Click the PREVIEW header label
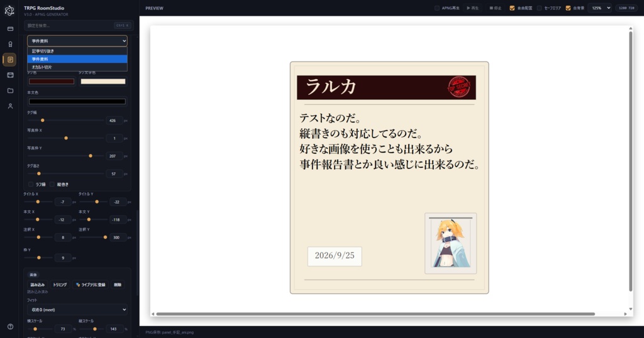Screen dimensions: 644x338 pos(155,8)
